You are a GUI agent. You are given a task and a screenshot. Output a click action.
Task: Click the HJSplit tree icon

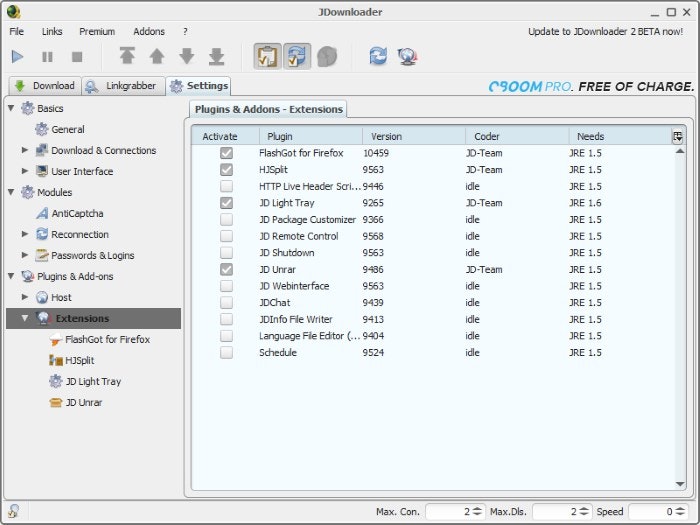point(55,360)
